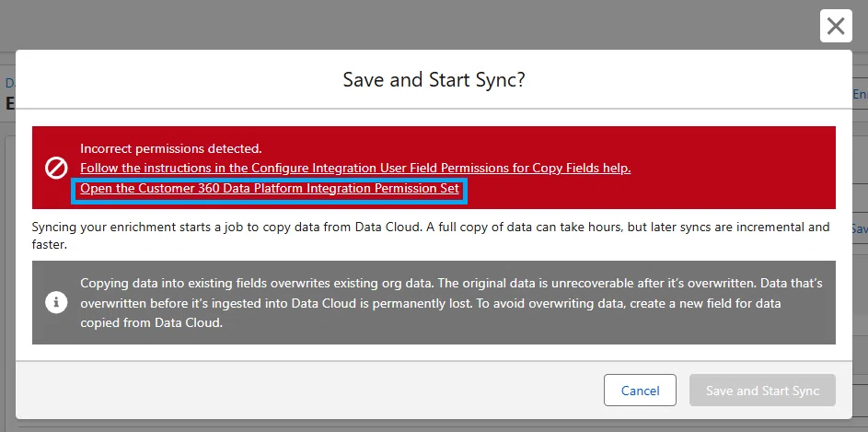Image resolution: width=868 pixels, height=432 pixels.
Task: Open Configure Integration User Field Permissions help link
Action: point(355,168)
